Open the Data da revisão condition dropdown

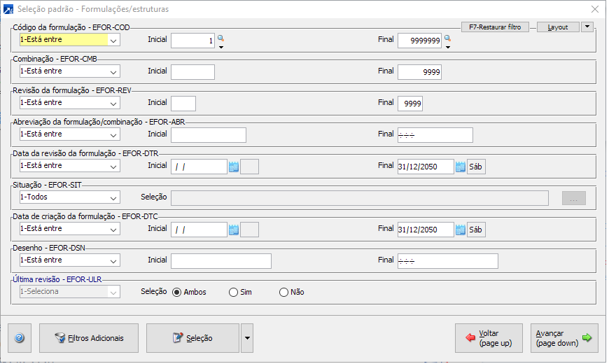tap(70, 166)
